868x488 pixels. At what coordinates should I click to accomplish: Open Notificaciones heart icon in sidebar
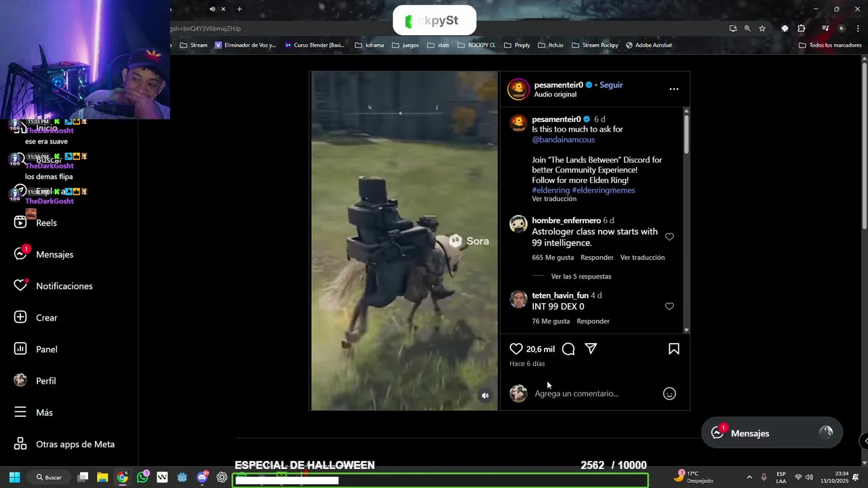coord(20,286)
